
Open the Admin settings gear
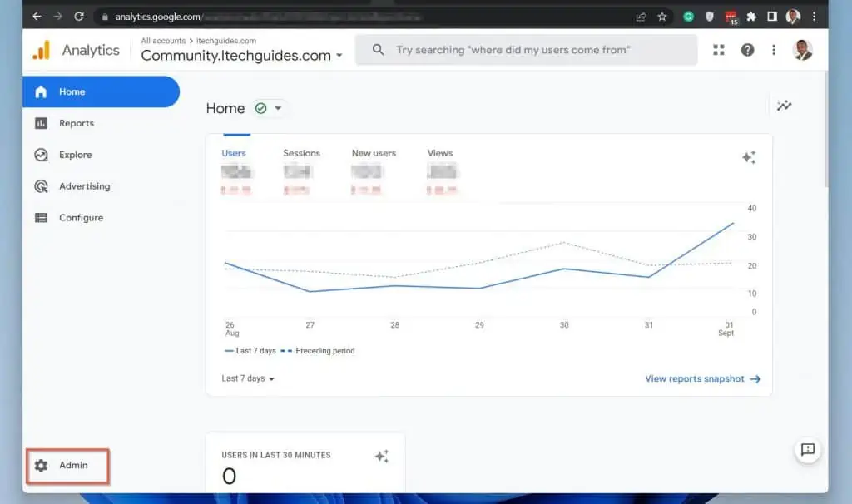click(67, 466)
